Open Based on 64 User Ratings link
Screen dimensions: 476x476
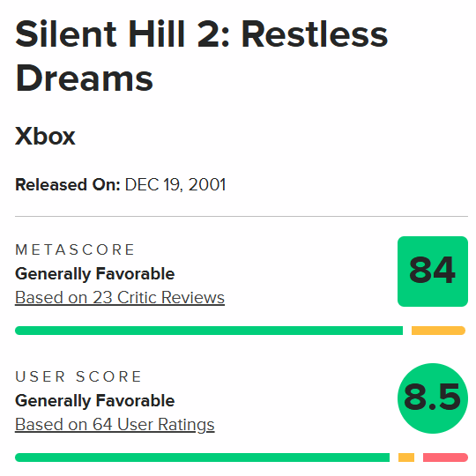(115, 425)
